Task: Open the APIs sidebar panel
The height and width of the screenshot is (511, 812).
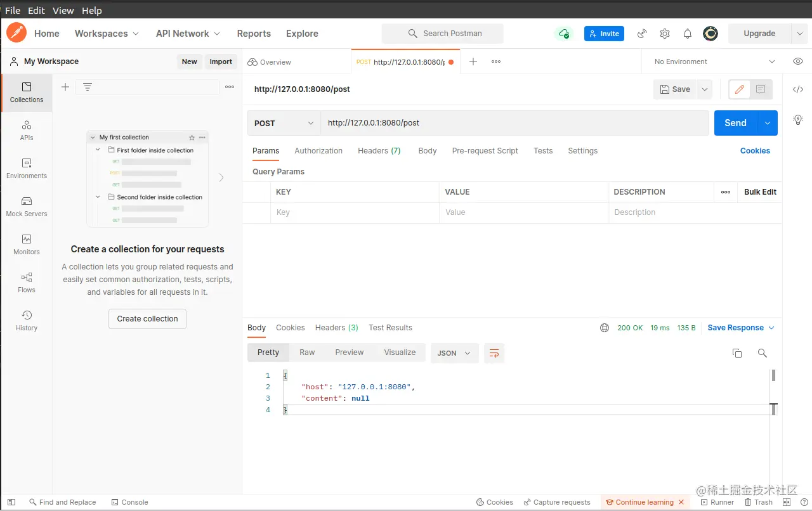Action: [27, 131]
